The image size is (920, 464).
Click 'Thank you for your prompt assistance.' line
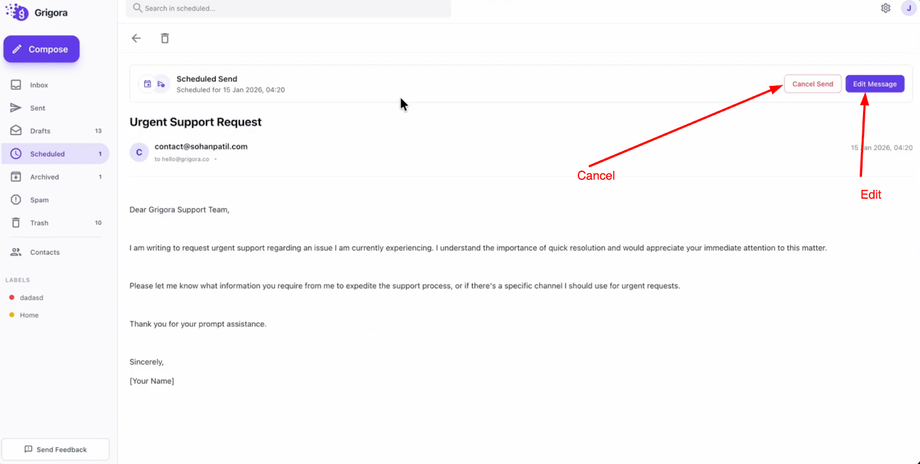(198, 324)
